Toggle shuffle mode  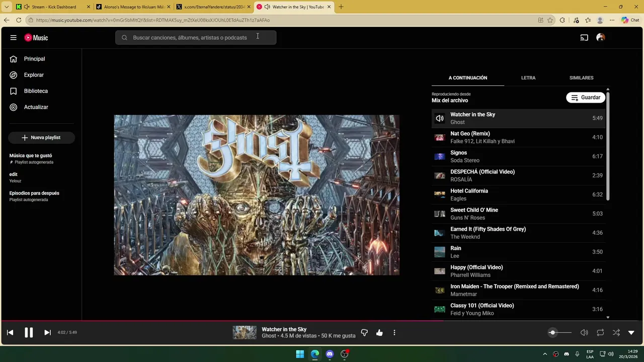point(616,332)
